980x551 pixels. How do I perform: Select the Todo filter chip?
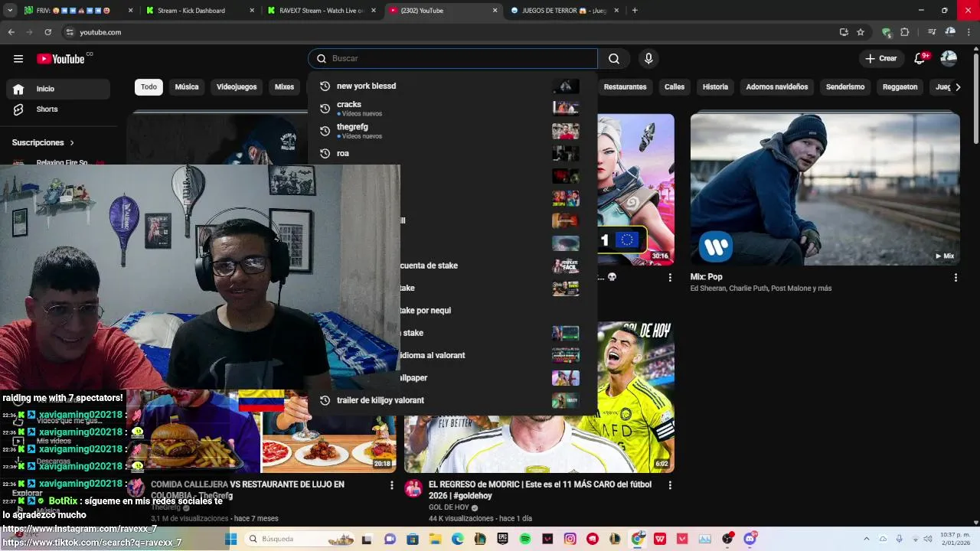point(149,87)
